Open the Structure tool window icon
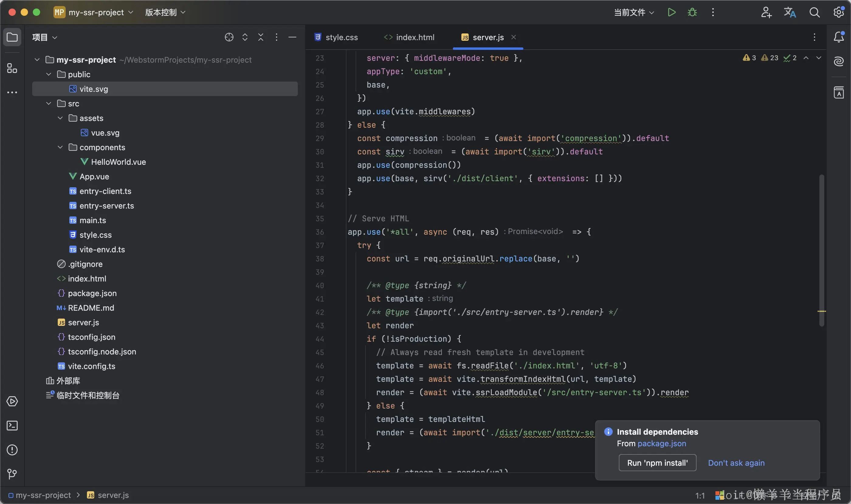 (12, 68)
